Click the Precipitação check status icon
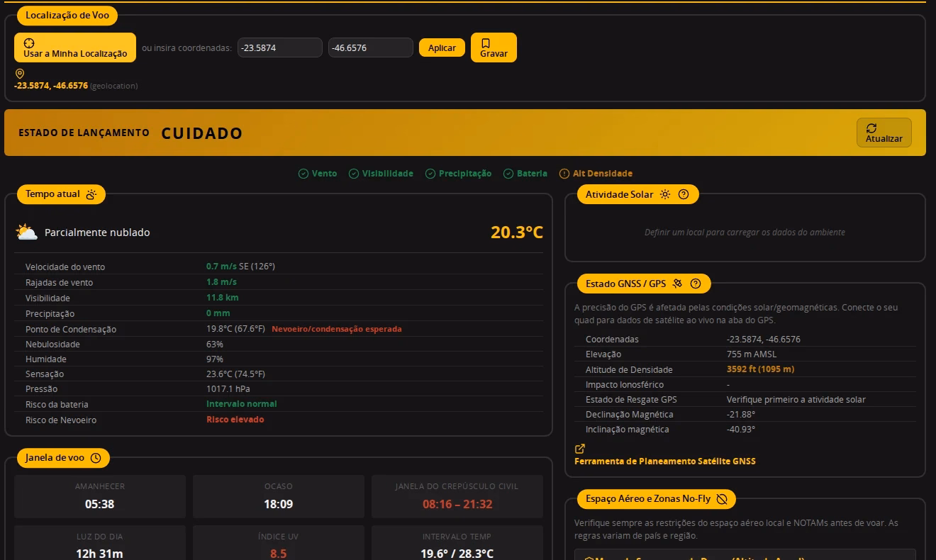The height and width of the screenshot is (560, 936). [430, 174]
